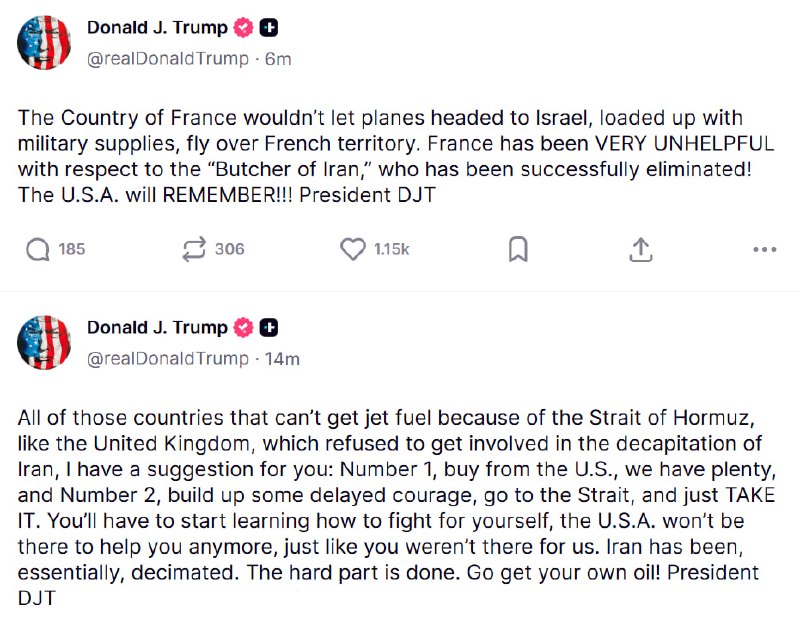This screenshot has width=800, height=625.
Task: Click the Donald J. Trump name on the 6m post
Action: click(157, 28)
